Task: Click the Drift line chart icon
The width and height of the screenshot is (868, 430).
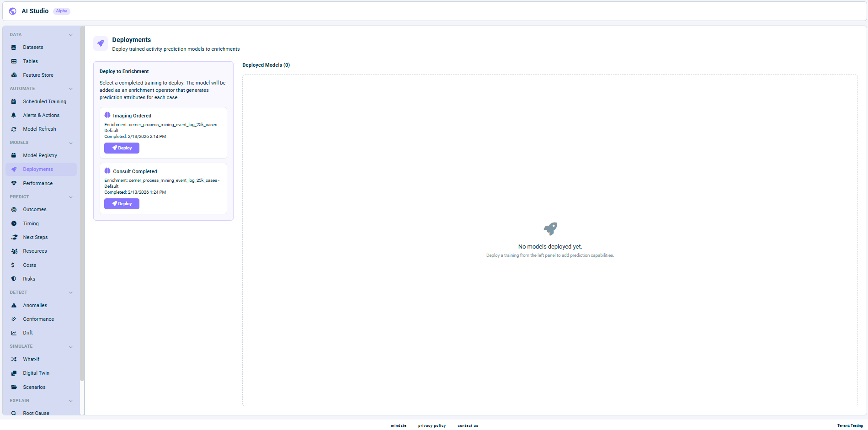Action: tap(14, 333)
